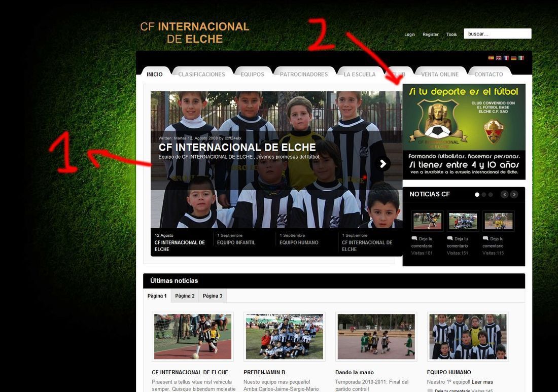Open 'Dando la mano' news thumbnail
Viewport: 558px width, 392px height.
click(x=376, y=337)
